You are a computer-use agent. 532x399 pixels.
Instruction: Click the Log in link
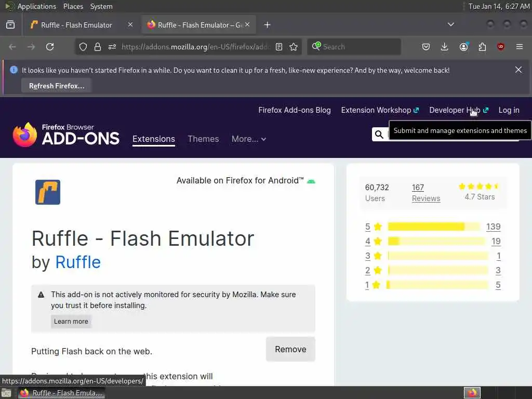point(509,110)
